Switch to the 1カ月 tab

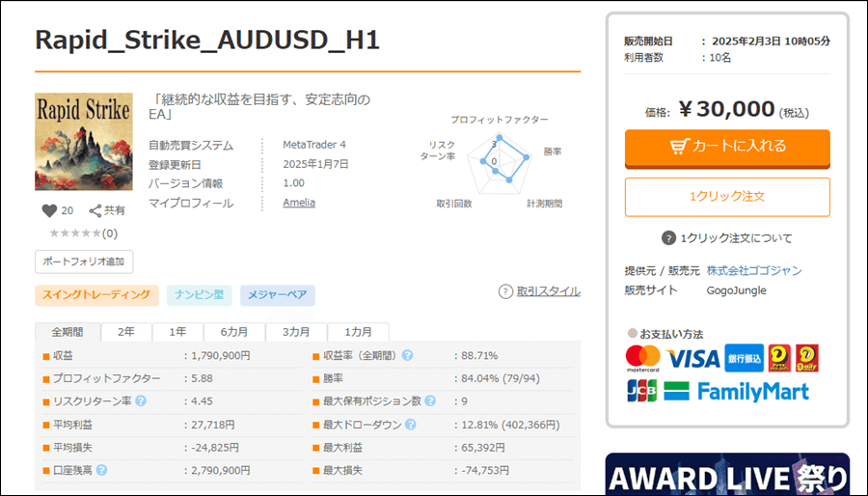click(x=358, y=331)
